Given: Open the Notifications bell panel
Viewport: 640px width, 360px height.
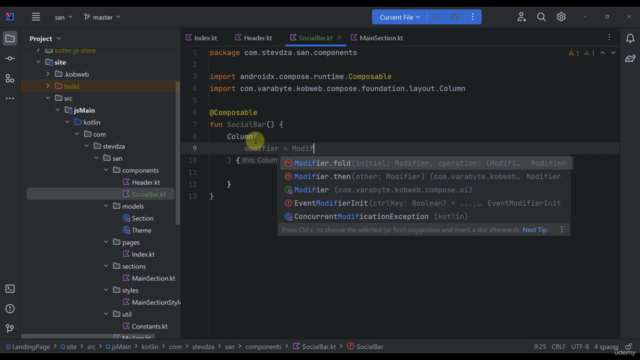Looking at the screenshot, I should click(630, 38).
